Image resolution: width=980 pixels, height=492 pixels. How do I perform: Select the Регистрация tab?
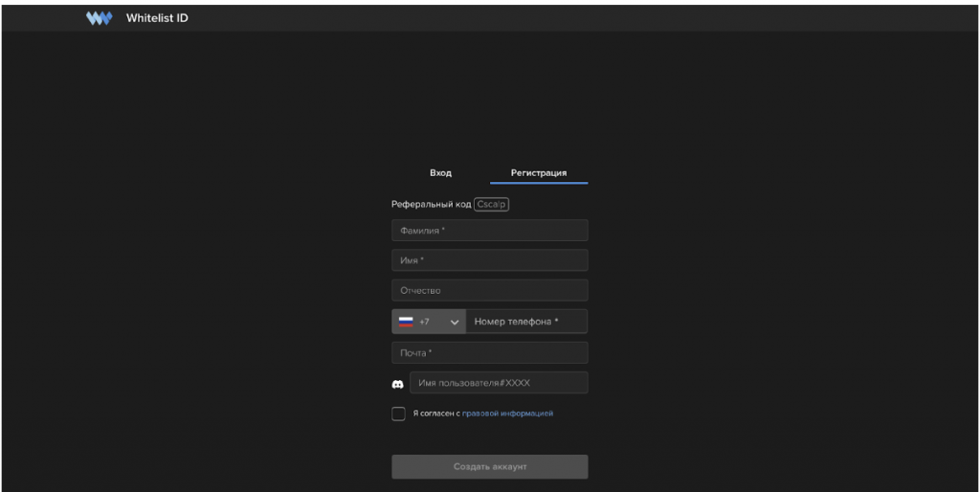pyautogui.click(x=539, y=173)
